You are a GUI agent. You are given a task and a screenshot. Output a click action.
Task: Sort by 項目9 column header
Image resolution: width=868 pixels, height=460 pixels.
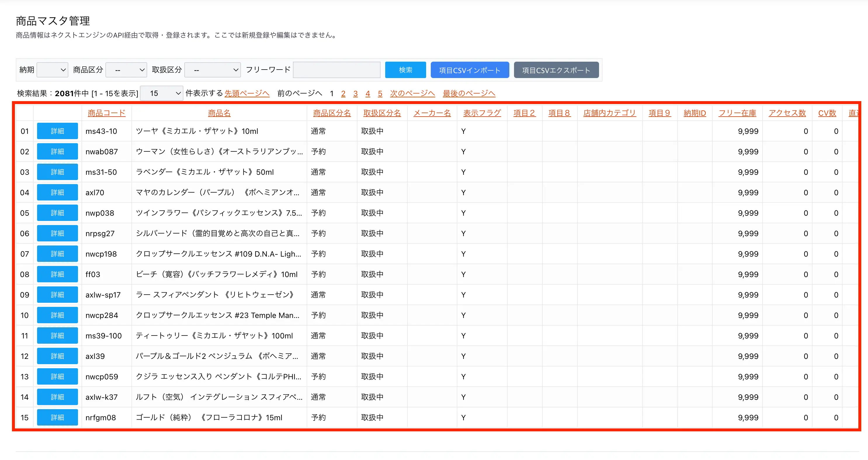pos(660,113)
